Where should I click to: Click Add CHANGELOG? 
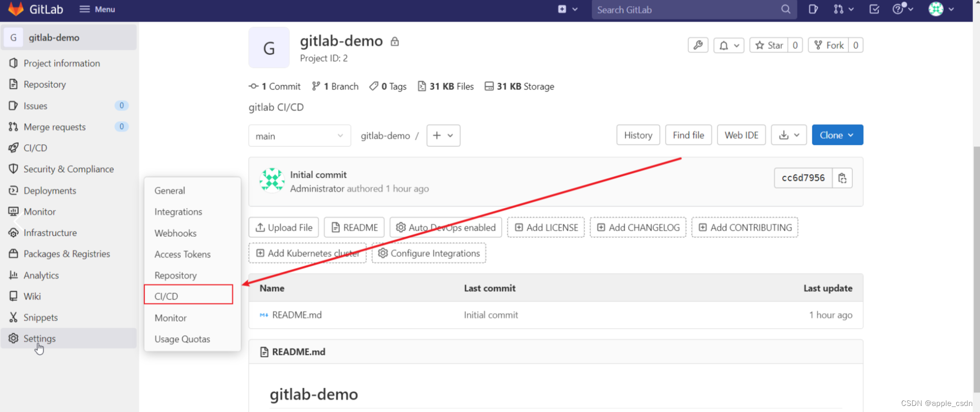coord(638,227)
